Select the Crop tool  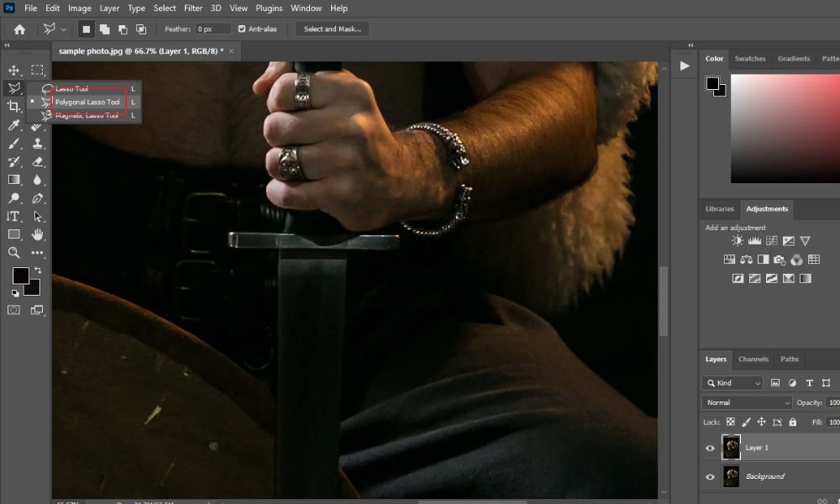click(x=14, y=107)
